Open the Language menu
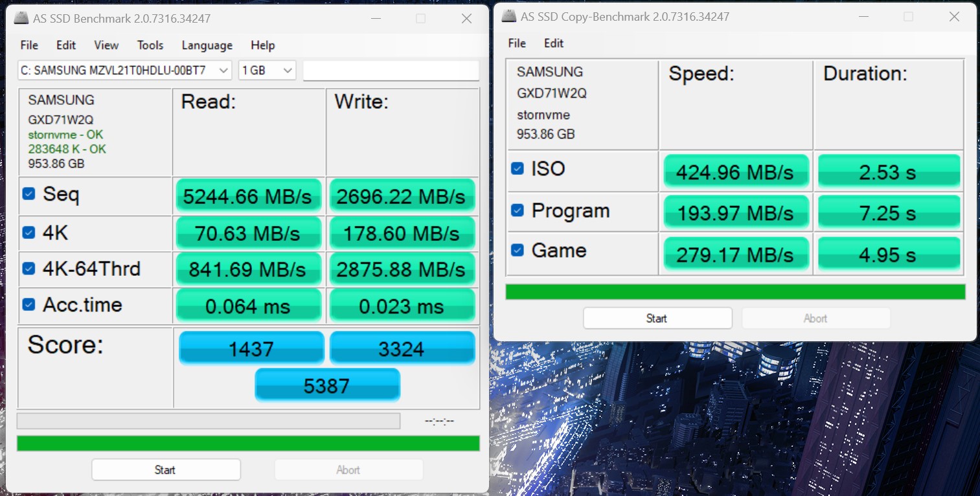Screen dimensions: 980x496 tap(207, 45)
